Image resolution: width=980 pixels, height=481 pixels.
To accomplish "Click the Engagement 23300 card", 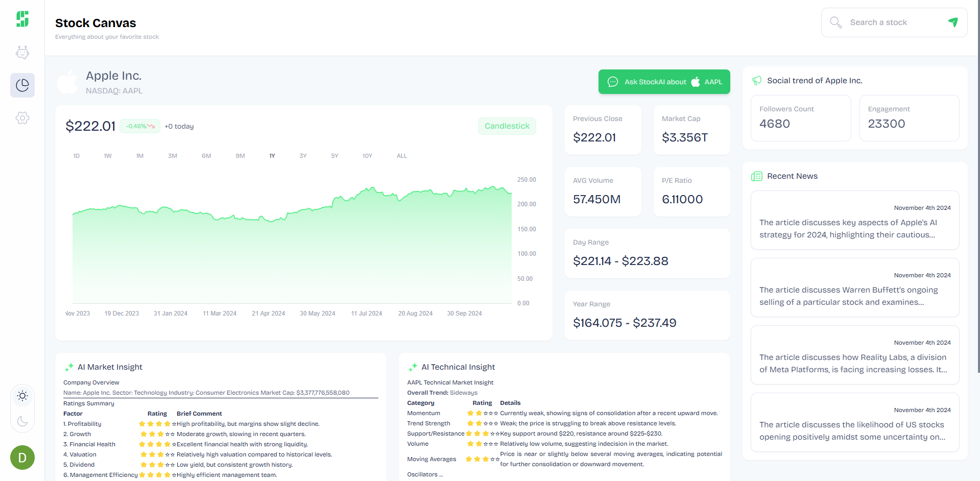I will click(x=909, y=118).
